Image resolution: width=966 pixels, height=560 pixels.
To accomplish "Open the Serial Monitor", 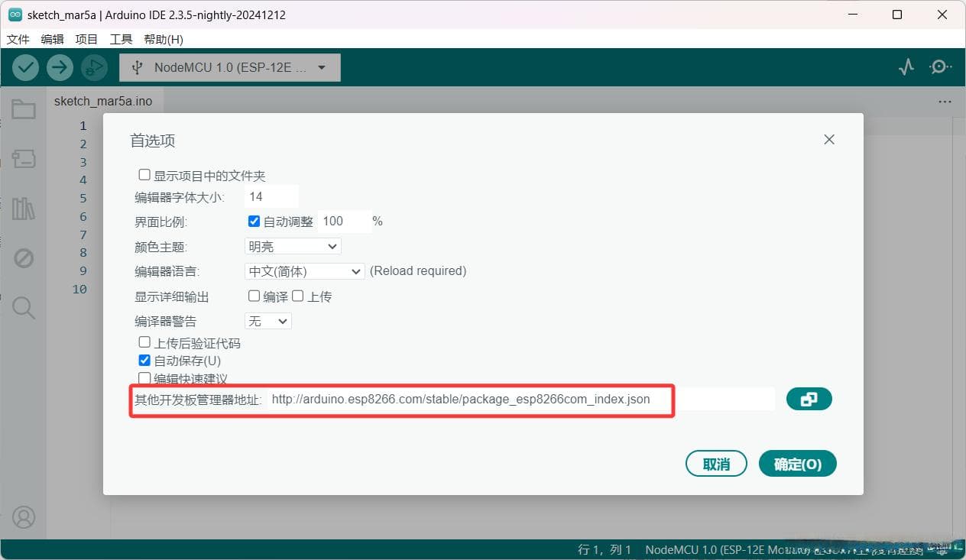I will point(940,67).
